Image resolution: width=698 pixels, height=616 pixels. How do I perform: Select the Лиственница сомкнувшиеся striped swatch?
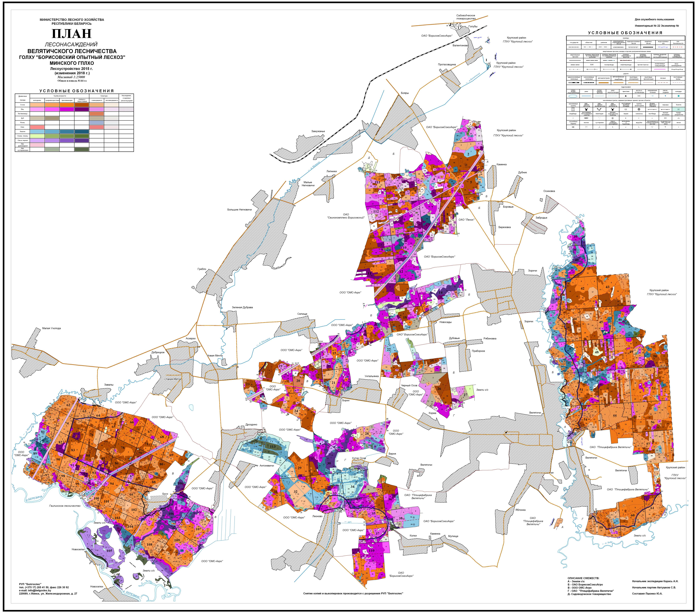97,114
